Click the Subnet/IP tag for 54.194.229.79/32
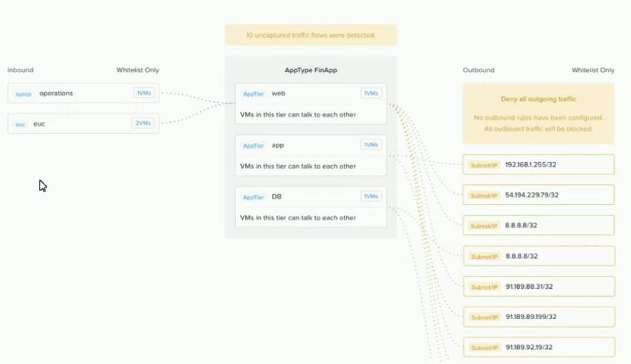 pyautogui.click(x=485, y=195)
